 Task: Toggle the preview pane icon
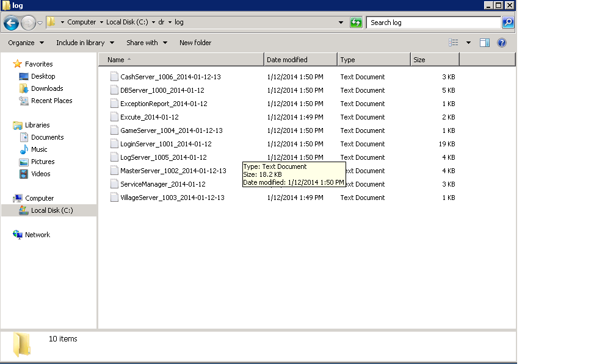pyautogui.click(x=484, y=43)
